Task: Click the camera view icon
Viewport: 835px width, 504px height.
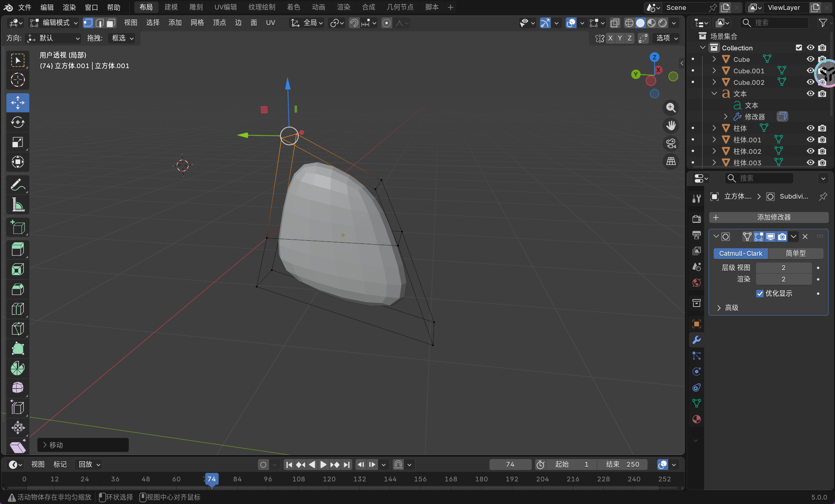Action: pyautogui.click(x=671, y=143)
